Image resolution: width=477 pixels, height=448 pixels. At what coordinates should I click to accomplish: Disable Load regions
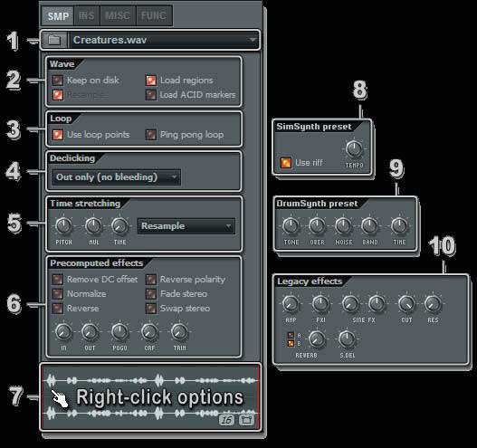[151, 81]
